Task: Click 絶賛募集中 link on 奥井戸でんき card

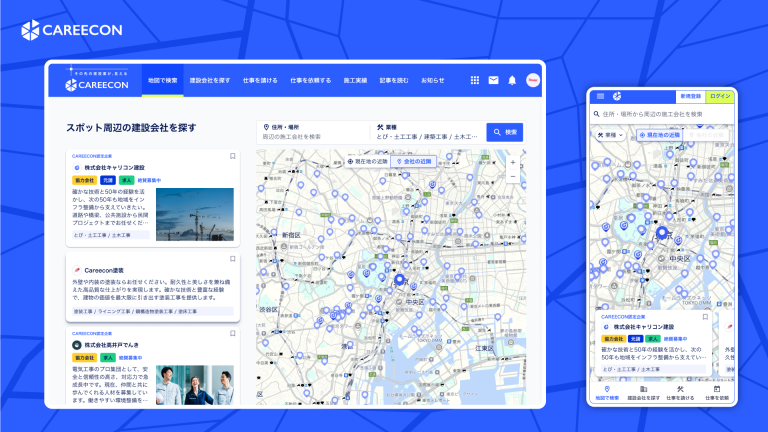Action: pos(130,358)
